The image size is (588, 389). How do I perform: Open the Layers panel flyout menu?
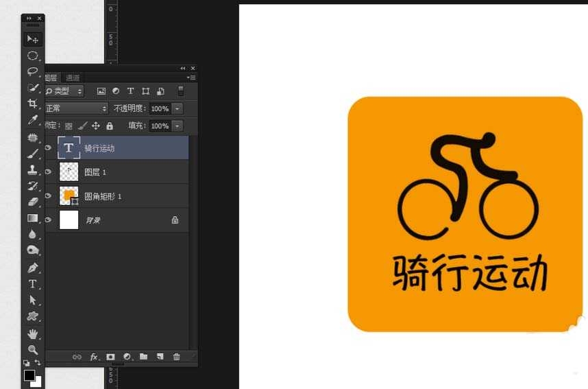tap(193, 78)
